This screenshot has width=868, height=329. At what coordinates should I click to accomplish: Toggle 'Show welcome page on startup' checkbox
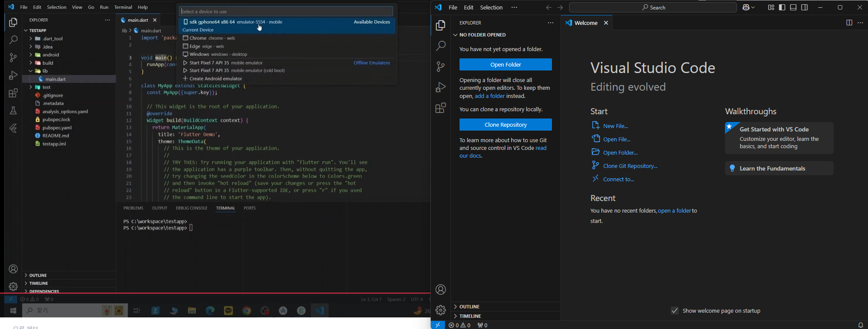pos(675,311)
